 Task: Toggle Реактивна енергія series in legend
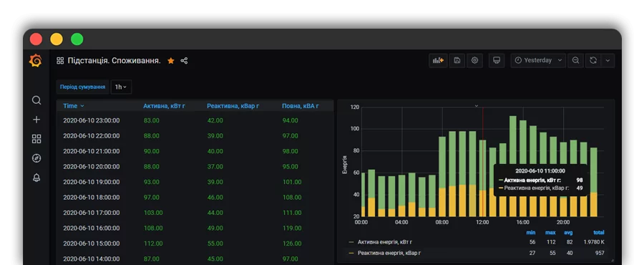click(389, 253)
